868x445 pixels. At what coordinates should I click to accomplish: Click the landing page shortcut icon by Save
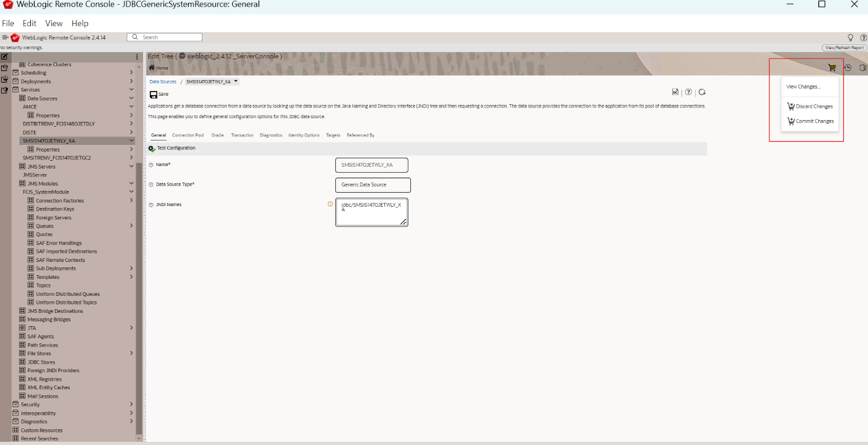tap(675, 92)
